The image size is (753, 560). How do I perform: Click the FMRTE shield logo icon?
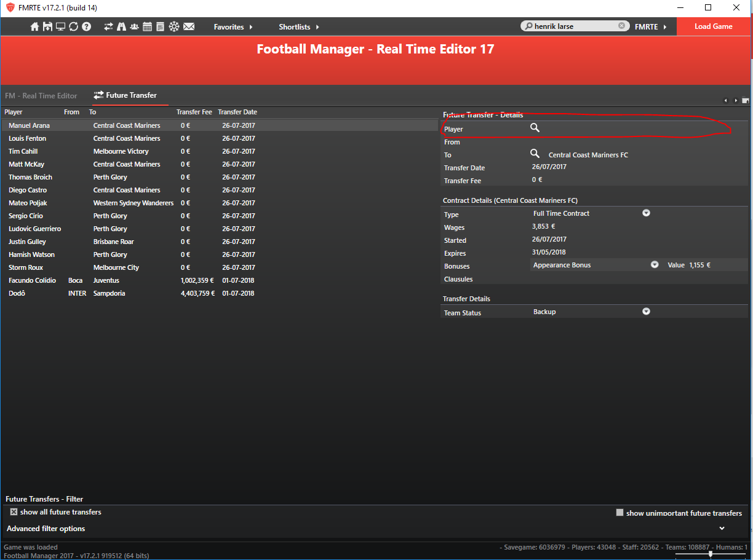tap(10, 8)
